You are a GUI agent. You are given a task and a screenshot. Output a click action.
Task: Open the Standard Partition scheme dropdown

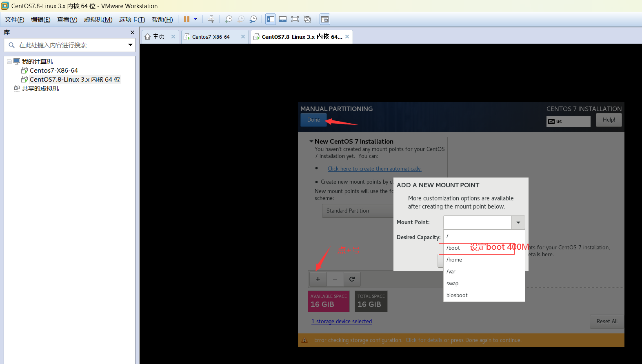point(358,211)
